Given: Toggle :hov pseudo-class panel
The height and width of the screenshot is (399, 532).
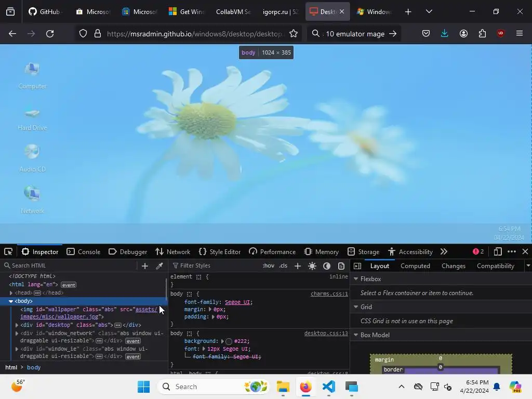Looking at the screenshot, I should pos(269,265).
